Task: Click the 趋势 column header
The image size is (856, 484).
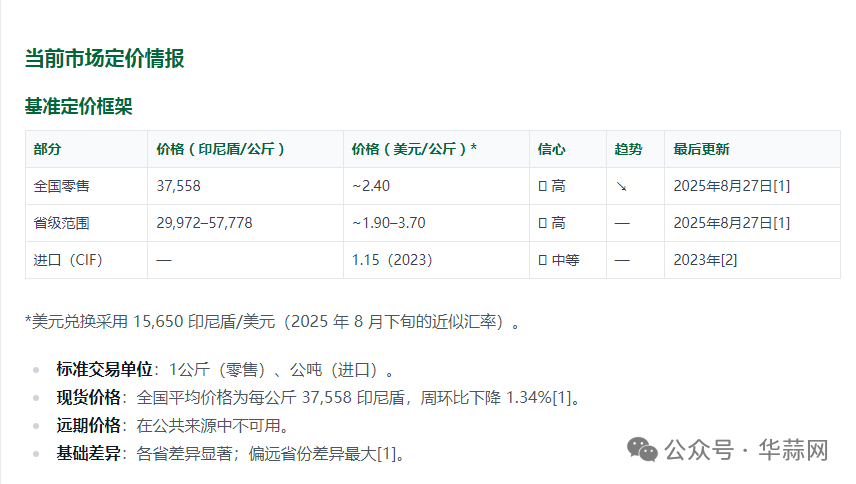Action: [x=628, y=149]
